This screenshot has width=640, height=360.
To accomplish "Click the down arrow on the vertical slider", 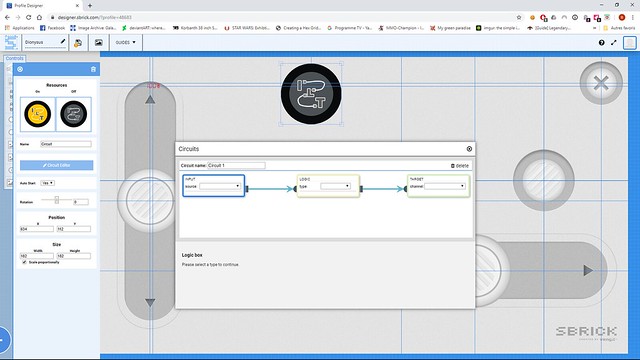I will coord(150,302).
